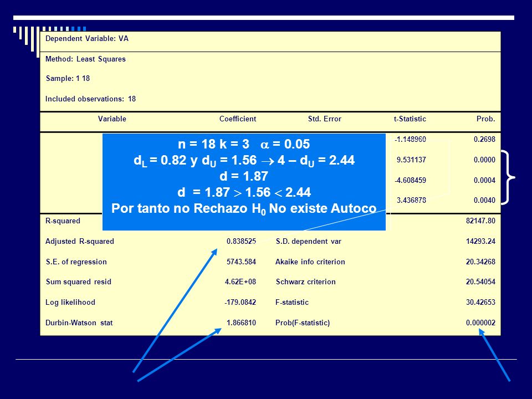The image size is (532, 399).
Task: Click the 'Akaike info criterion' label
Action: (x=310, y=262)
